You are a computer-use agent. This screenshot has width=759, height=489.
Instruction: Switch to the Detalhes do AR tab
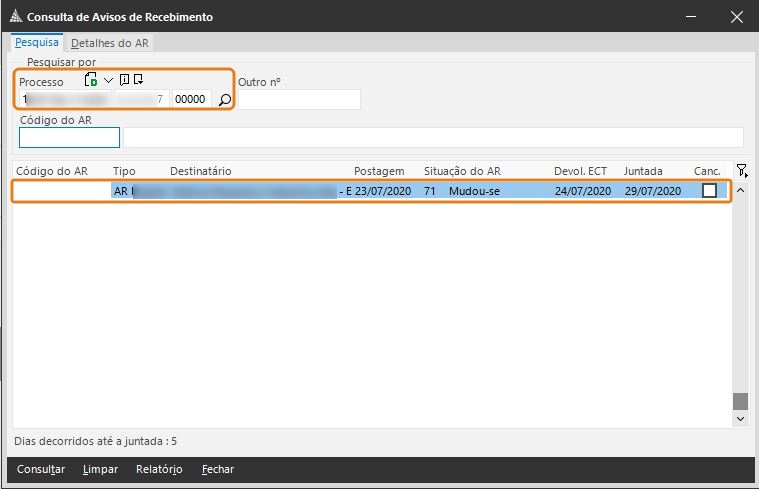pos(110,43)
